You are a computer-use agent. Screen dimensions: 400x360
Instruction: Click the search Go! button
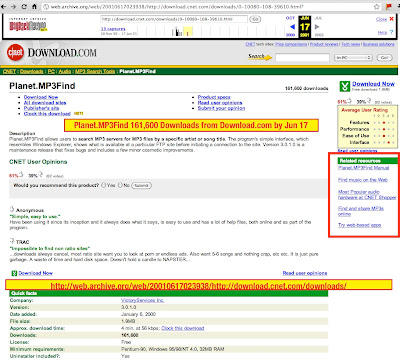click(384, 58)
